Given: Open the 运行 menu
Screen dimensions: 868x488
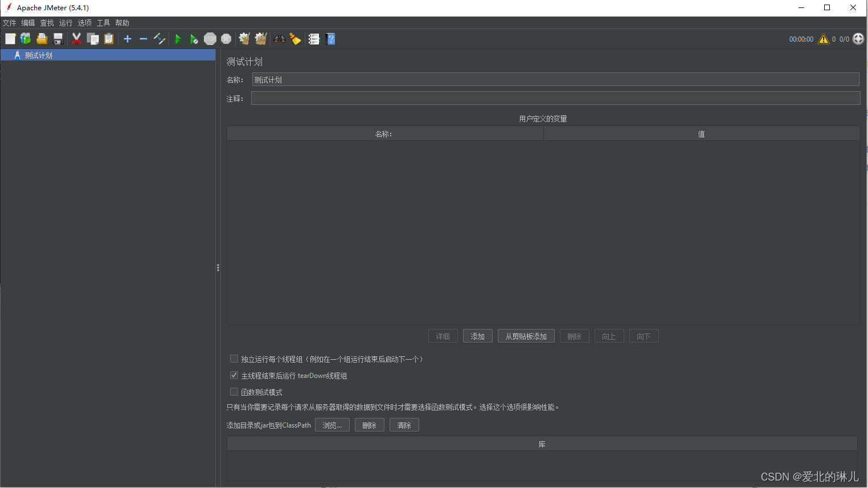Looking at the screenshot, I should [66, 23].
